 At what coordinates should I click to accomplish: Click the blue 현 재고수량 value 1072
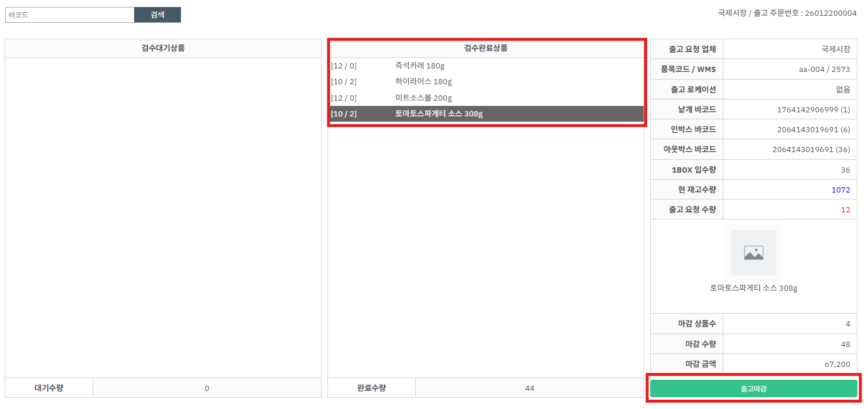(840, 190)
